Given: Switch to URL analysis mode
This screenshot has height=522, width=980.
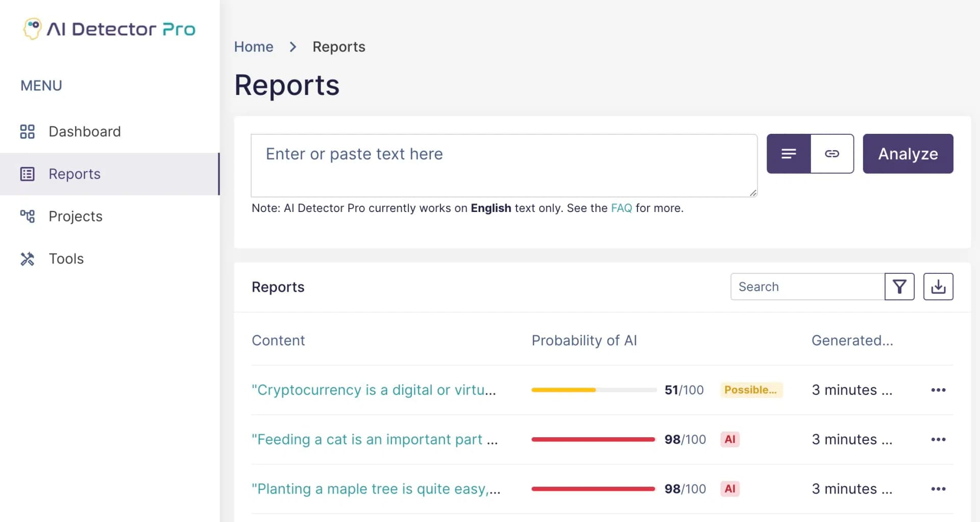Looking at the screenshot, I should click(832, 153).
